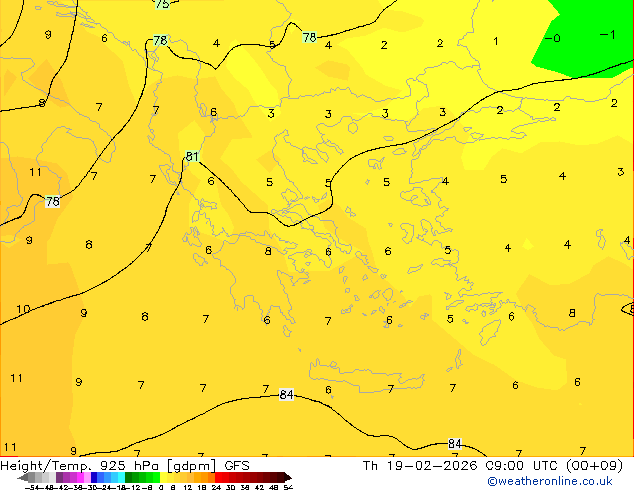Click the legend tick label -12

pyautogui.click(x=135, y=487)
